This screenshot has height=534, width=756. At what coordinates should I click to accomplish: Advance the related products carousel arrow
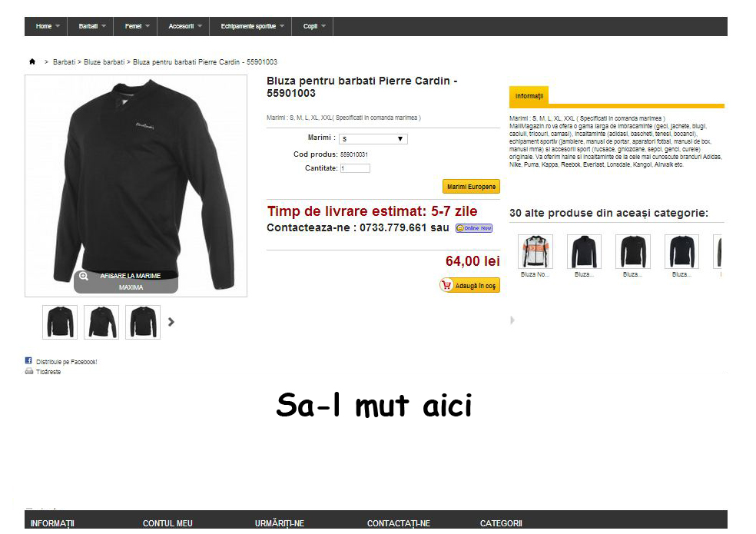pyautogui.click(x=512, y=320)
